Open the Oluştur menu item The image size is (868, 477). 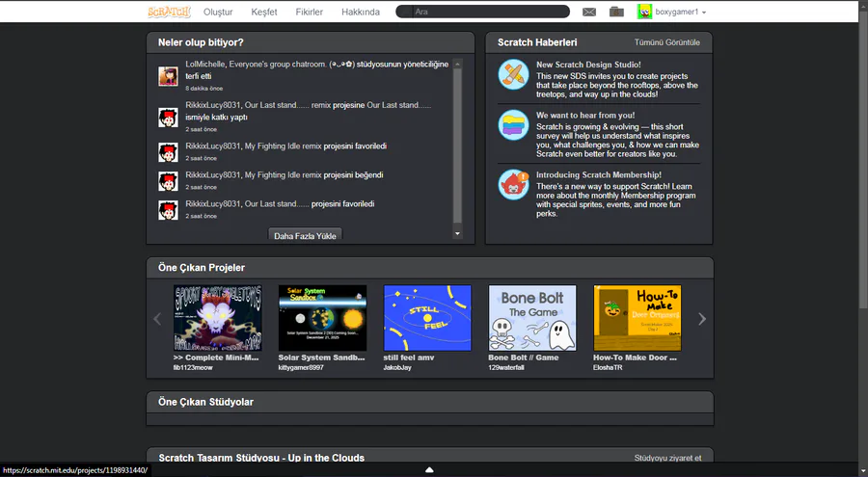218,12
